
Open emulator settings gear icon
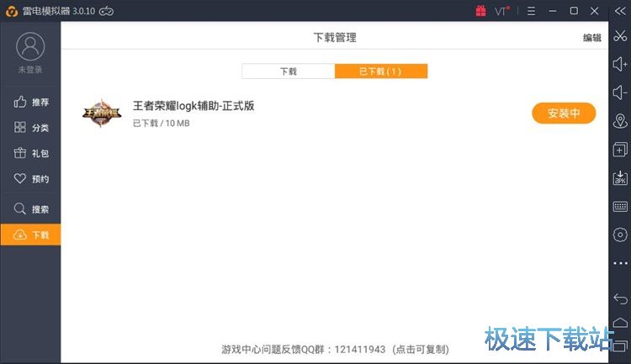coord(620,235)
